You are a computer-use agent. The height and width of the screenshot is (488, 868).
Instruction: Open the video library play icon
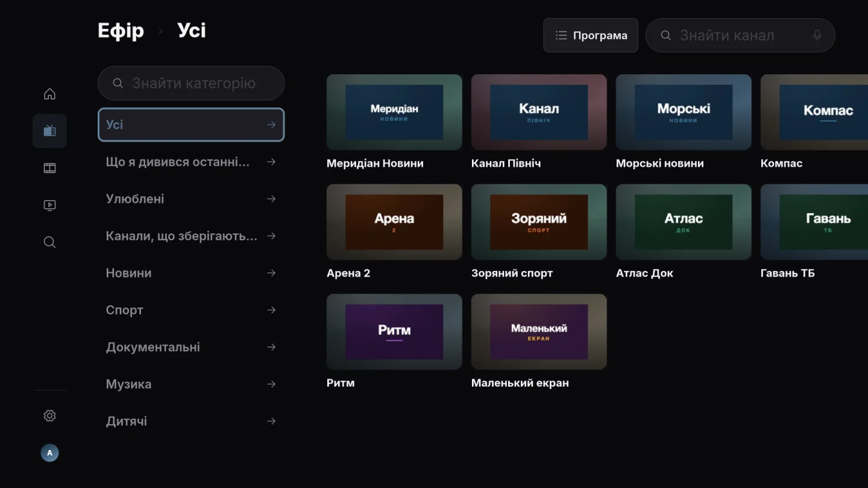coord(49,205)
